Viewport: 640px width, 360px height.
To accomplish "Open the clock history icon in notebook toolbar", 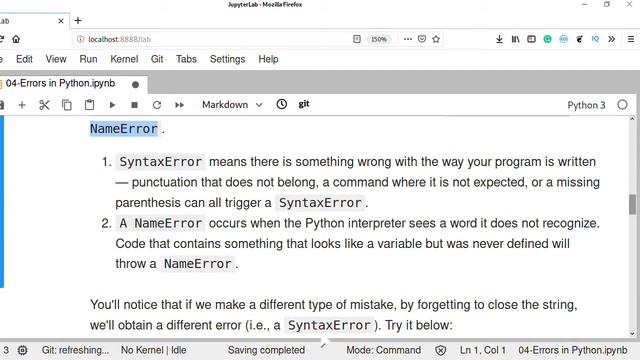I will click(282, 104).
